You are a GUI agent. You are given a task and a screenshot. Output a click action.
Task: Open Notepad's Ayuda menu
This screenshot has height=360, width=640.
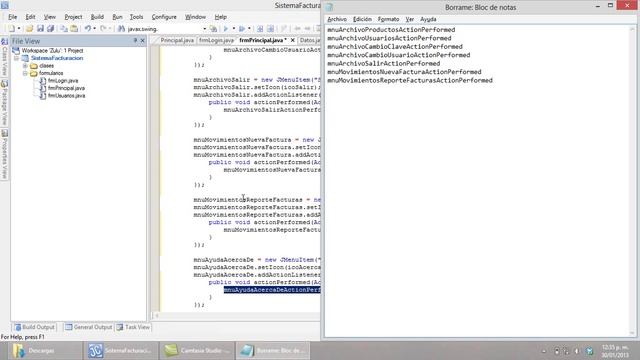pyautogui.click(x=428, y=19)
